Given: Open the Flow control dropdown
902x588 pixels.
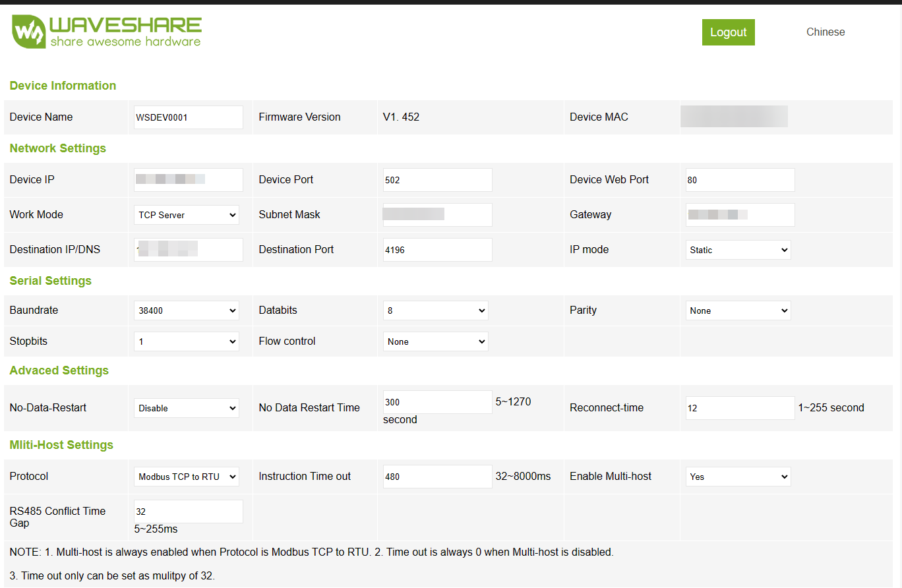Looking at the screenshot, I should (x=435, y=341).
